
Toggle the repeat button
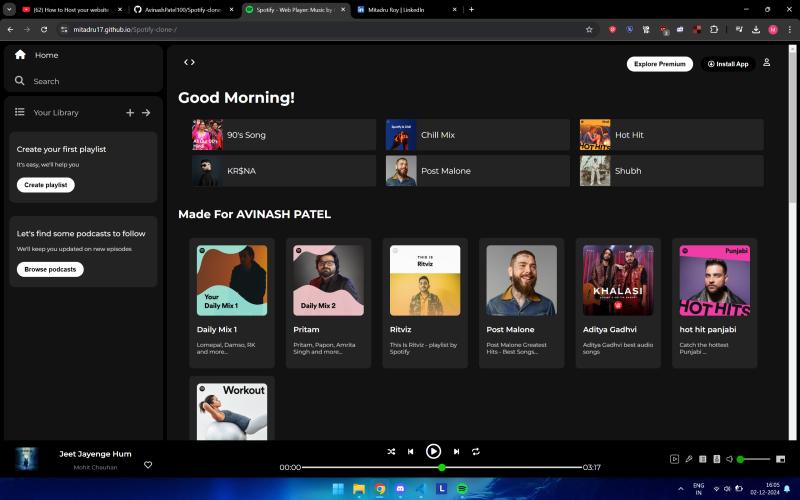pos(476,452)
